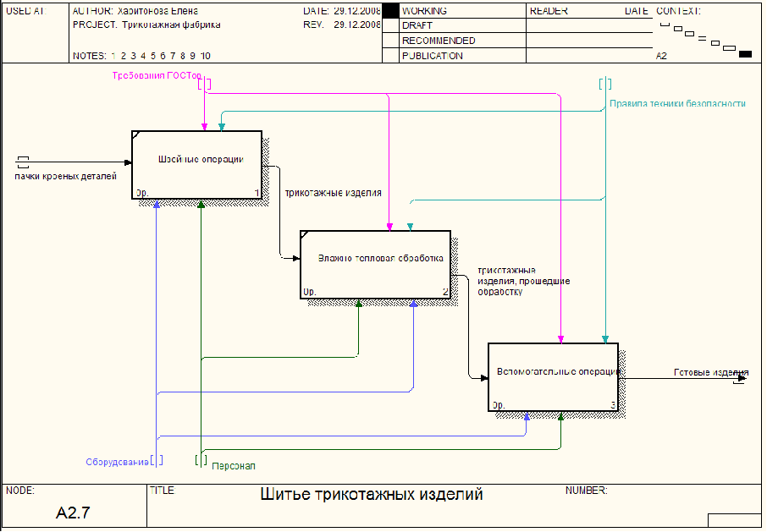
Task: Click the Оборудование arrow tunnel bracket
Action: click(157, 460)
